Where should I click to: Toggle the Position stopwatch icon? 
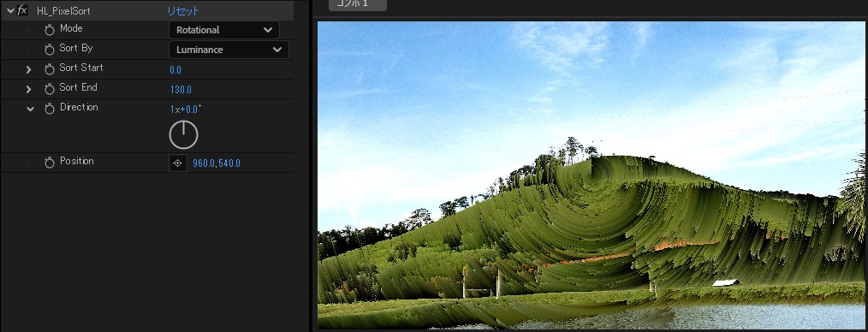click(x=50, y=163)
